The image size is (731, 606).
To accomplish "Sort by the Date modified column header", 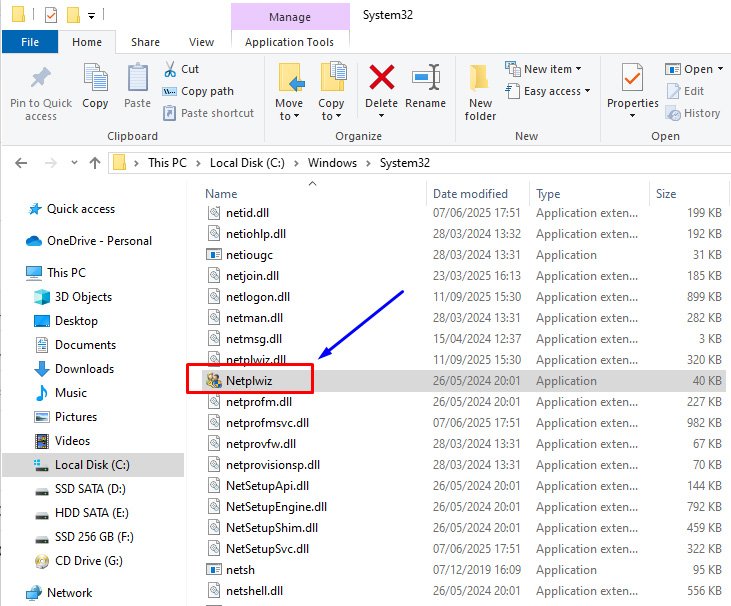I will [470, 193].
